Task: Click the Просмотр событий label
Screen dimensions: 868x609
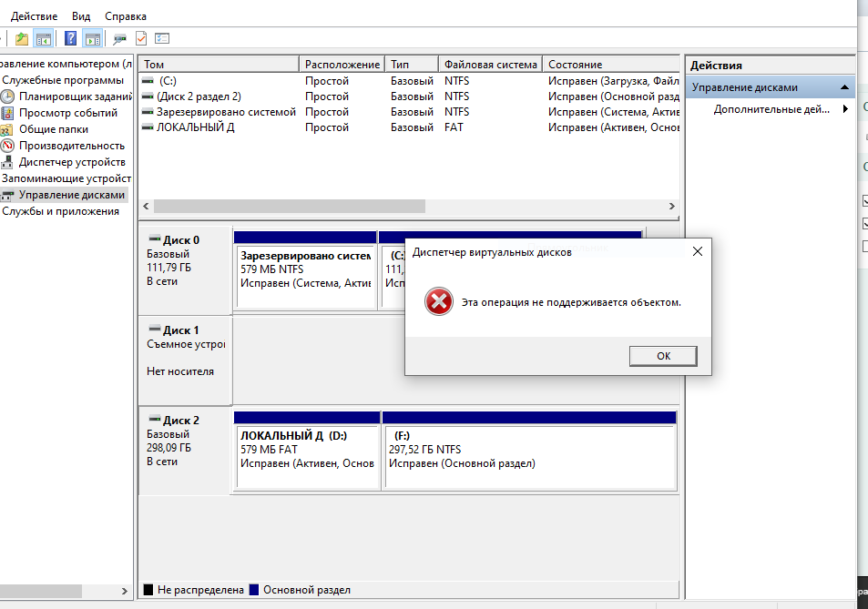Action: click(x=68, y=113)
